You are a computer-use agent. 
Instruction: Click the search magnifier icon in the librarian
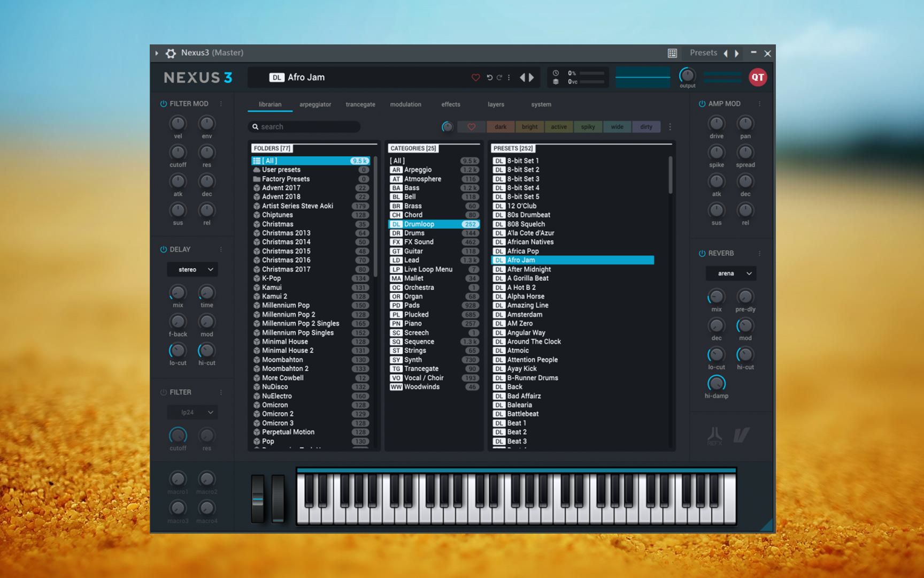pos(255,126)
